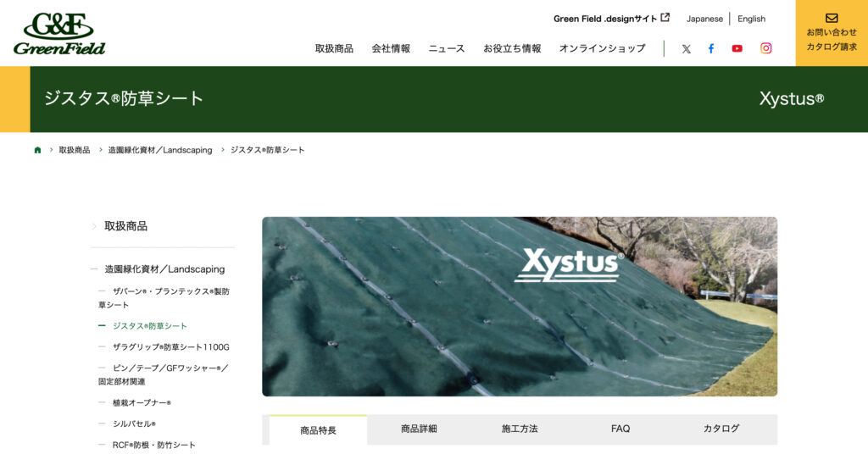Open the Facebook social icon
Screen dimensions: 868x454
click(711, 48)
